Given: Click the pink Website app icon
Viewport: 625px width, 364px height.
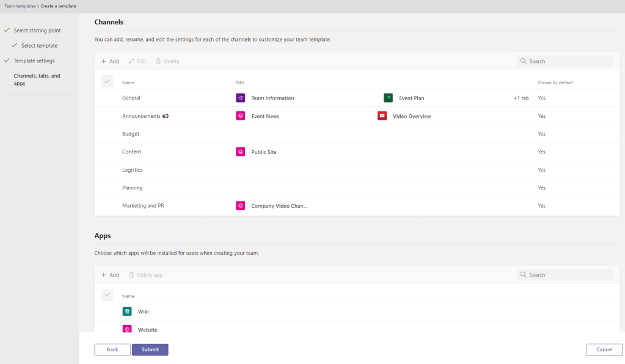Looking at the screenshot, I should coord(127,329).
